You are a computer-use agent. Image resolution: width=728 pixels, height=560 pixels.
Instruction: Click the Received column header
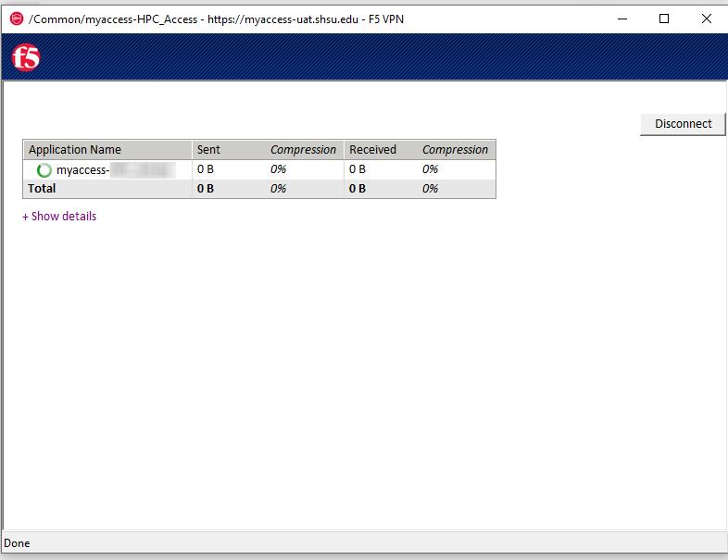[372, 150]
